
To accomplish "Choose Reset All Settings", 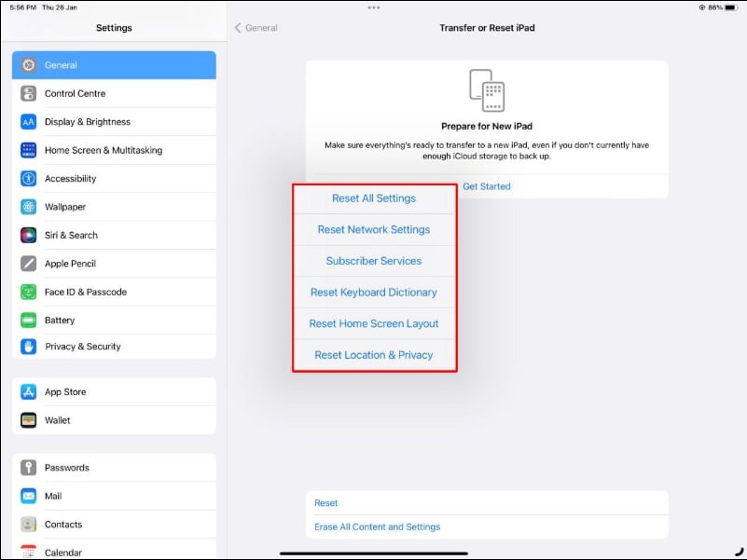I will (x=374, y=198).
